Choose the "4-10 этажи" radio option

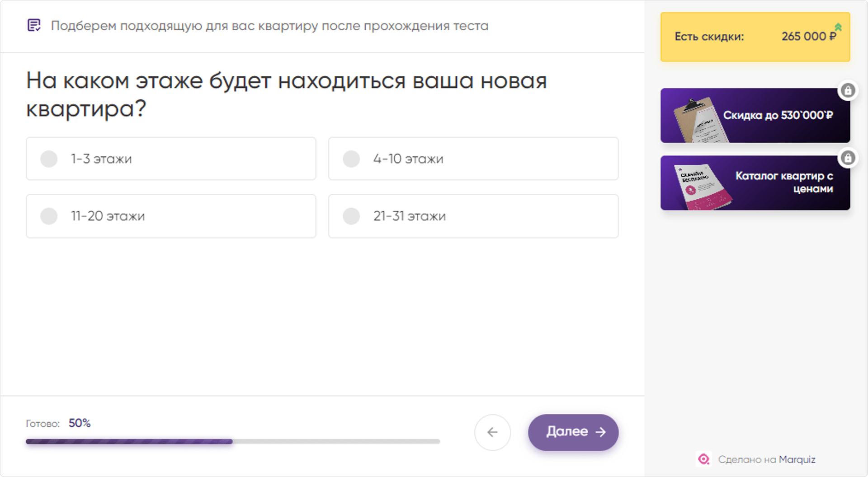tap(351, 159)
